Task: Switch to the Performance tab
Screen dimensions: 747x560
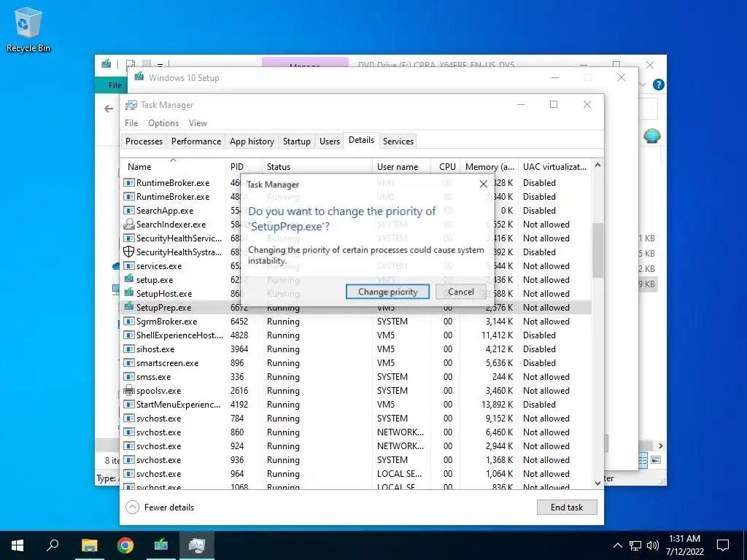Action: point(196,141)
